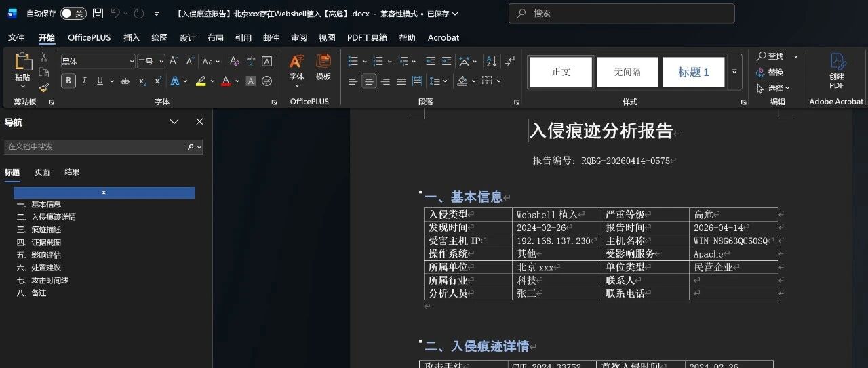Switch navigation pane to 页面 tab
This screenshot has width=868, height=368.
pos(42,172)
